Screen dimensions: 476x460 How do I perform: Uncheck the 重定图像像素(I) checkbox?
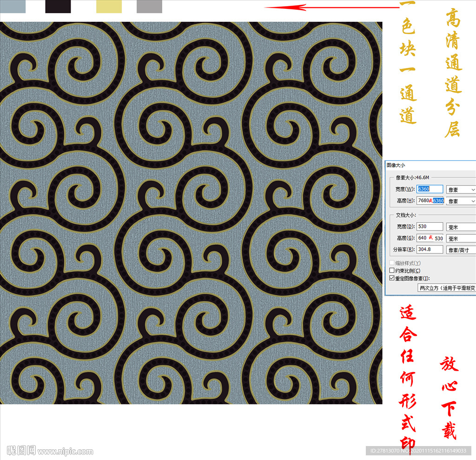click(392, 278)
